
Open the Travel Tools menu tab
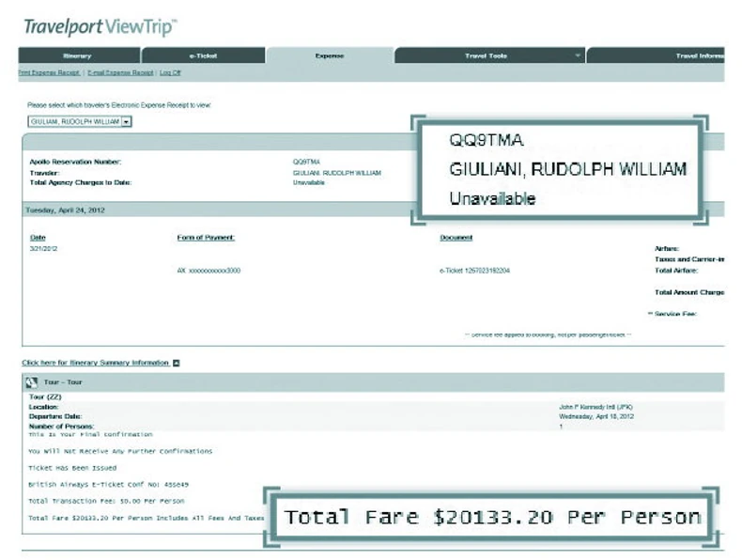click(x=486, y=55)
